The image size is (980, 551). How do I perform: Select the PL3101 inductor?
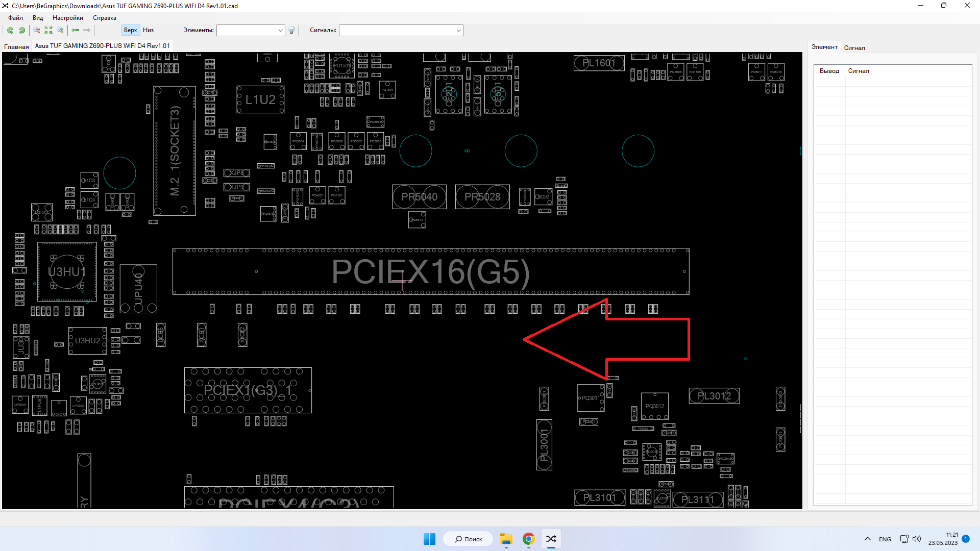600,497
